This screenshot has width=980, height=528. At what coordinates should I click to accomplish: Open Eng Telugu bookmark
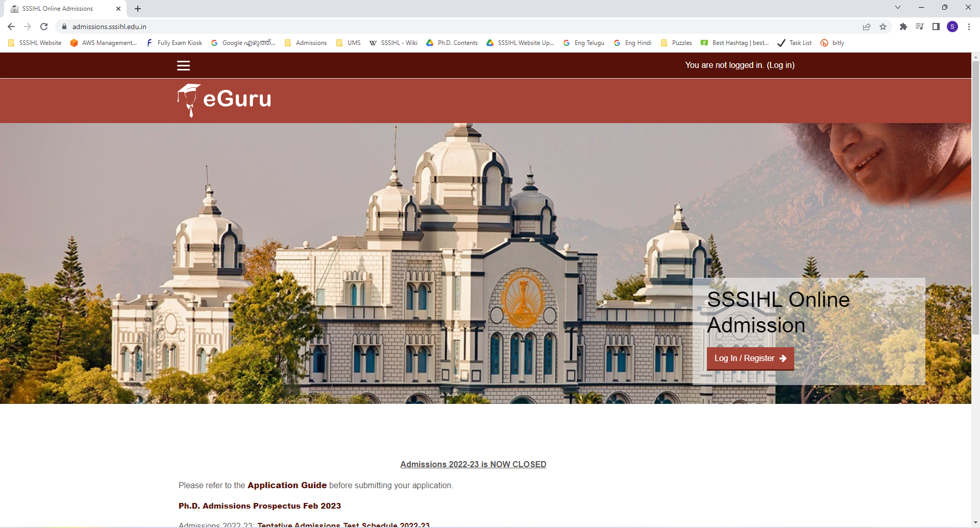(584, 43)
